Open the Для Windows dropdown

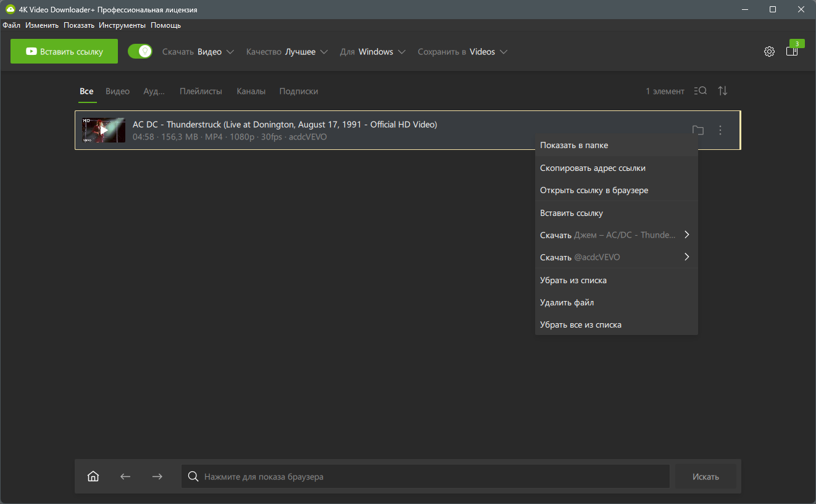coord(373,52)
